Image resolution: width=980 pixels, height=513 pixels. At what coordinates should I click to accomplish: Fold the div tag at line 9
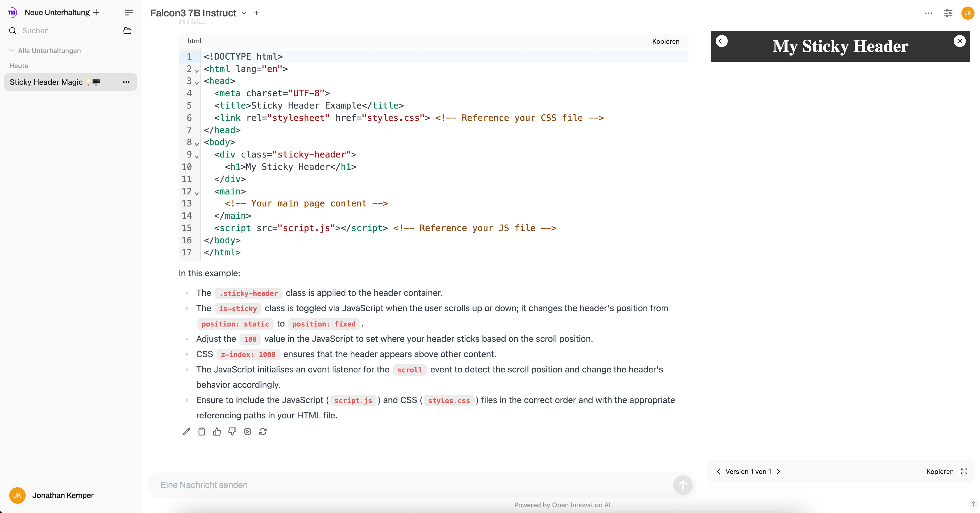(197, 156)
